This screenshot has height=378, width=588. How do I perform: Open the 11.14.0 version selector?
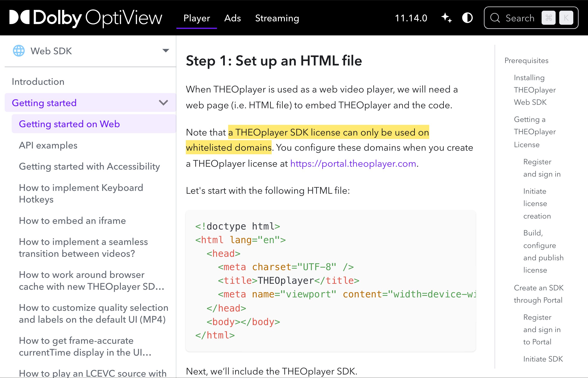pos(411,18)
